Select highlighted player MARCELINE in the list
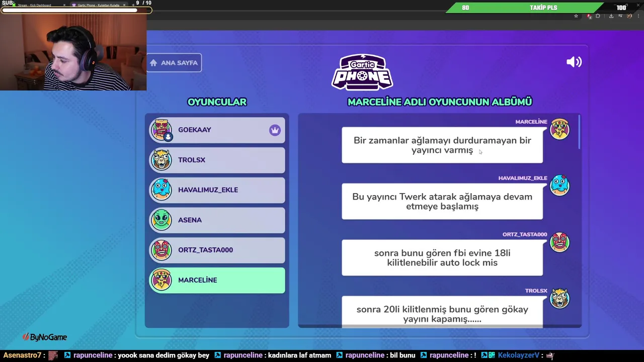 point(217,280)
